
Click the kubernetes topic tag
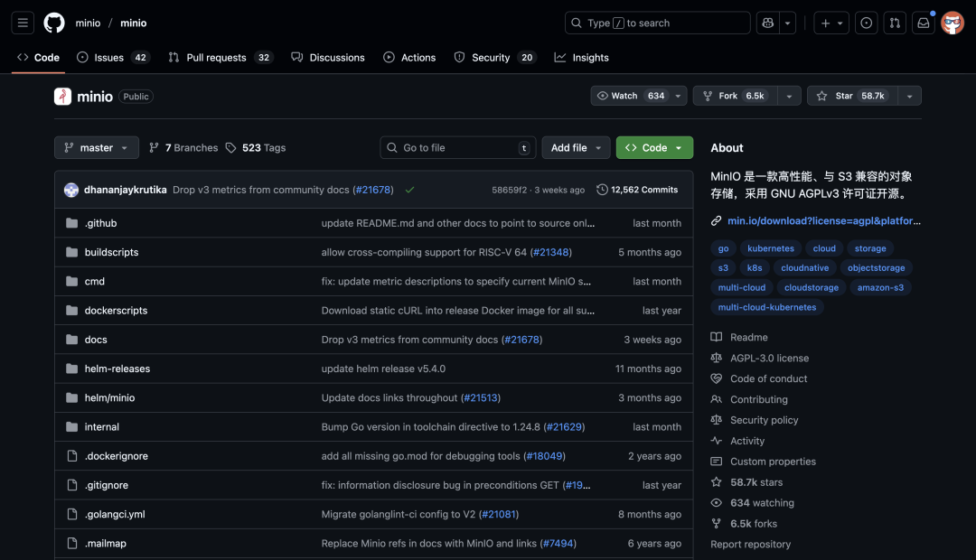[771, 248]
